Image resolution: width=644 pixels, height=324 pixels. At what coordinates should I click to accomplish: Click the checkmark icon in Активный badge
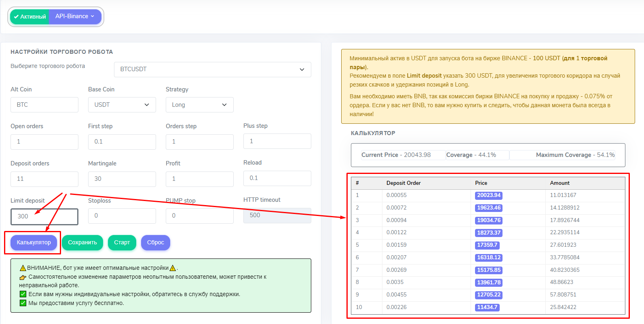16,17
